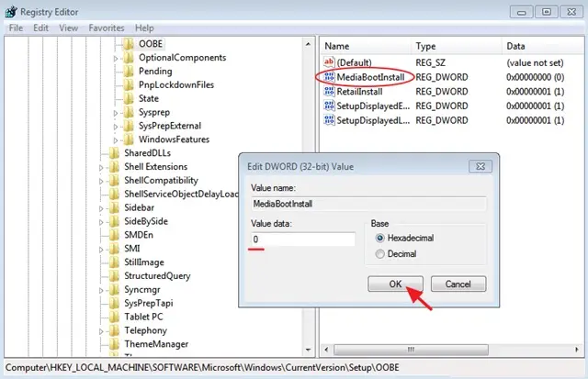Open the Help menu
588x379 pixels.
[x=144, y=28]
